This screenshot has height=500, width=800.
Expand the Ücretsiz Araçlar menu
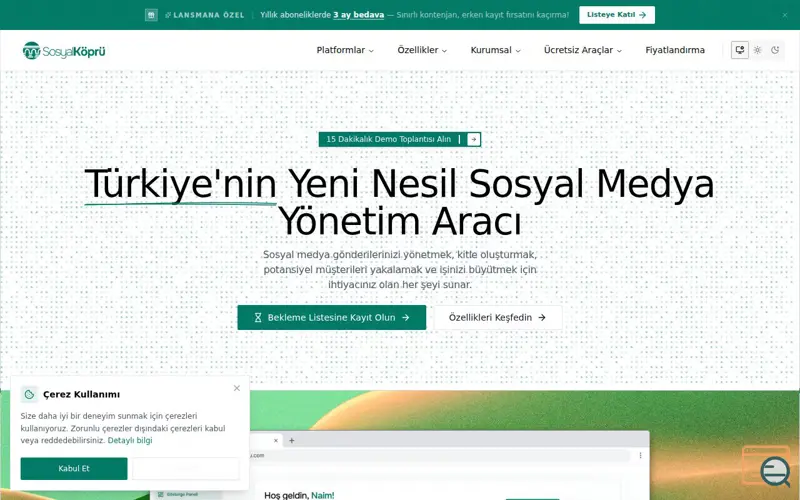[583, 50]
